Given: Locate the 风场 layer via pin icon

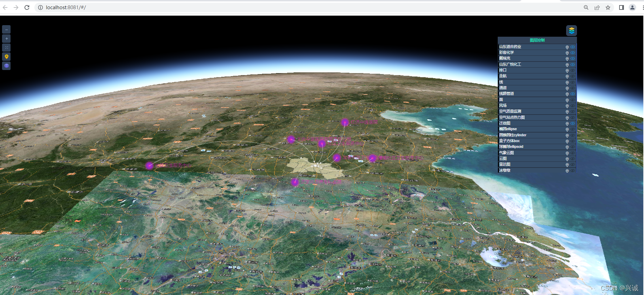Looking at the screenshot, I should [567, 106].
